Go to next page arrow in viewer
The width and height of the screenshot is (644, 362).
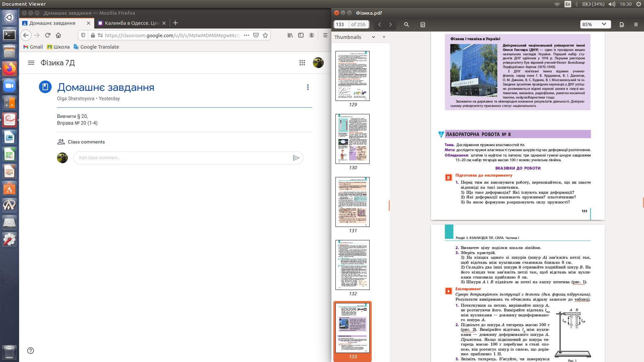(x=390, y=24)
